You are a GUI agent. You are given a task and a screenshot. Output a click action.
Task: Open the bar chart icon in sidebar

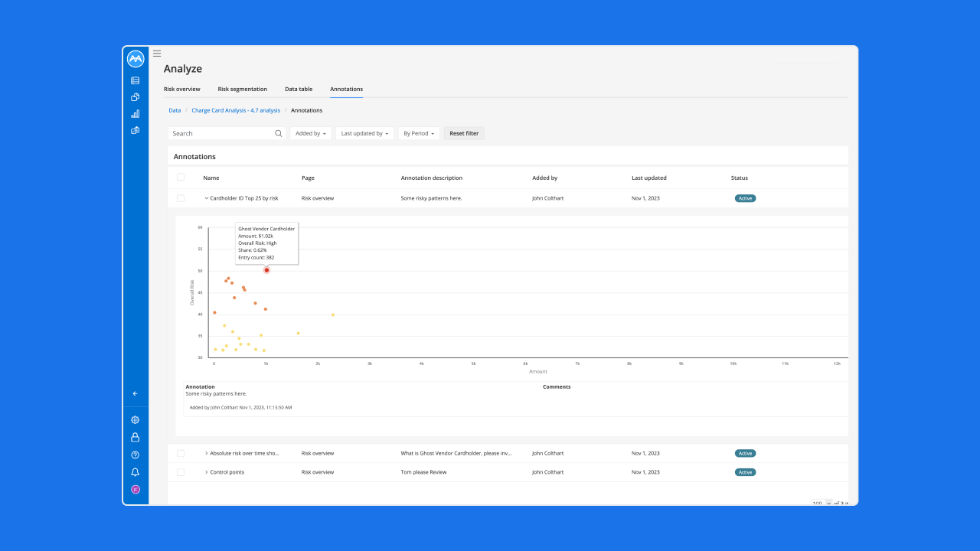point(136,114)
